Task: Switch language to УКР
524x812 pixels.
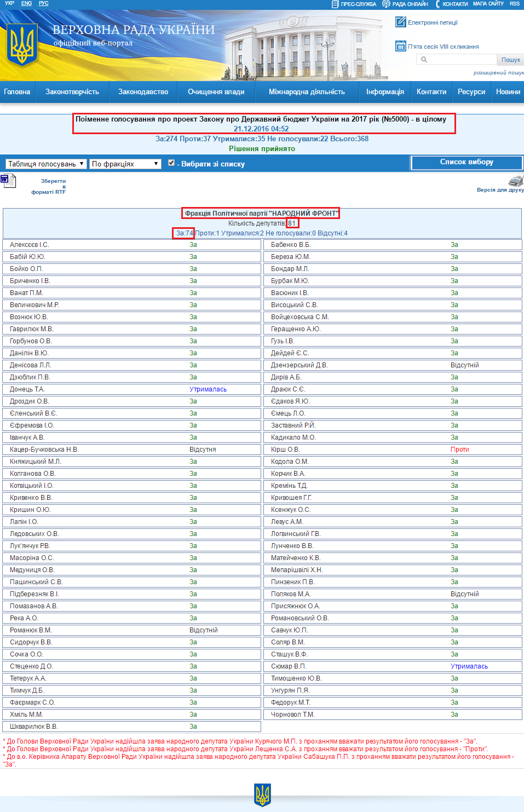Action: [9, 3]
